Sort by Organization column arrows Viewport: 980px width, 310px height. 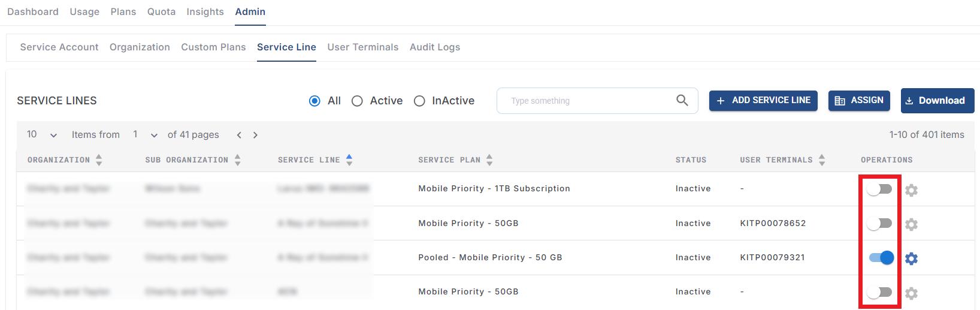pyautogui.click(x=99, y=160)
